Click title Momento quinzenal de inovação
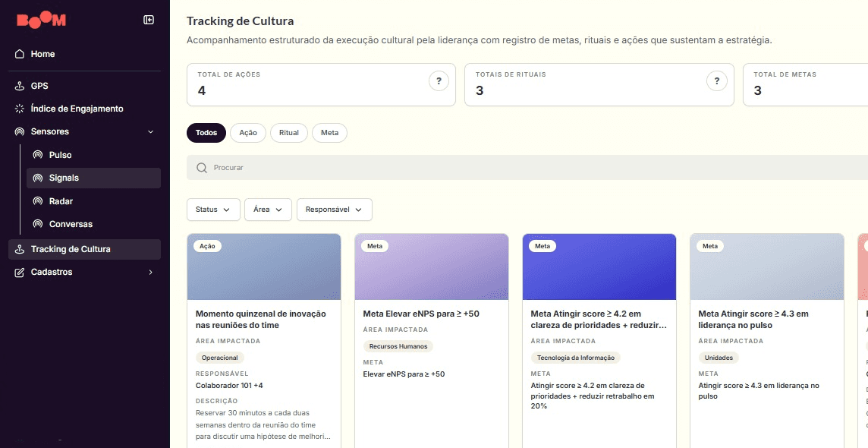868x448 pixels. point(261,320)
